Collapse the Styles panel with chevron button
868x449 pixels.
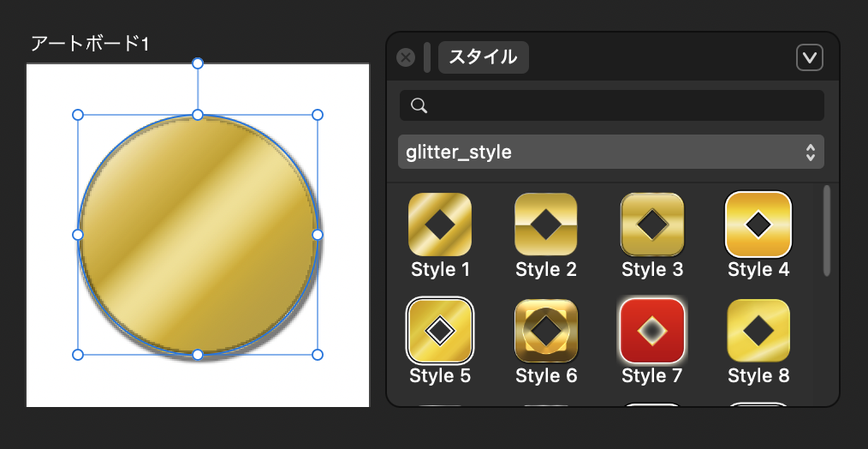point(809,57)
